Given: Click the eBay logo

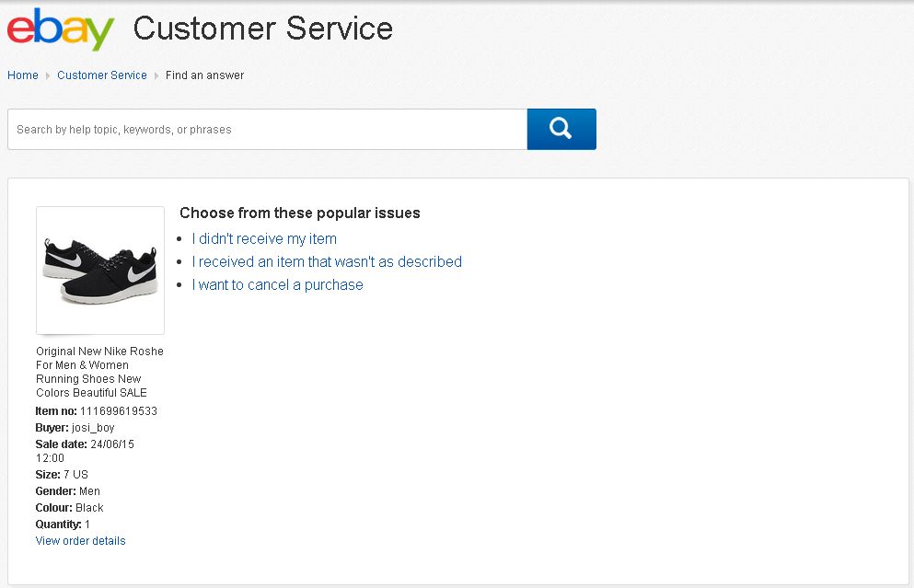Looking at the screenshot, I should pos(61,29).
